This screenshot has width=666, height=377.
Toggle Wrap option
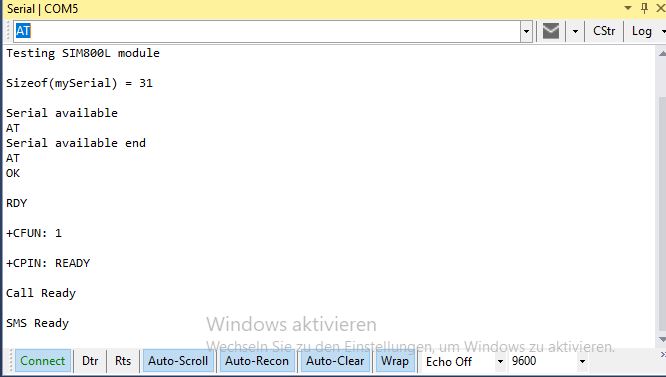tap(395, 361)
